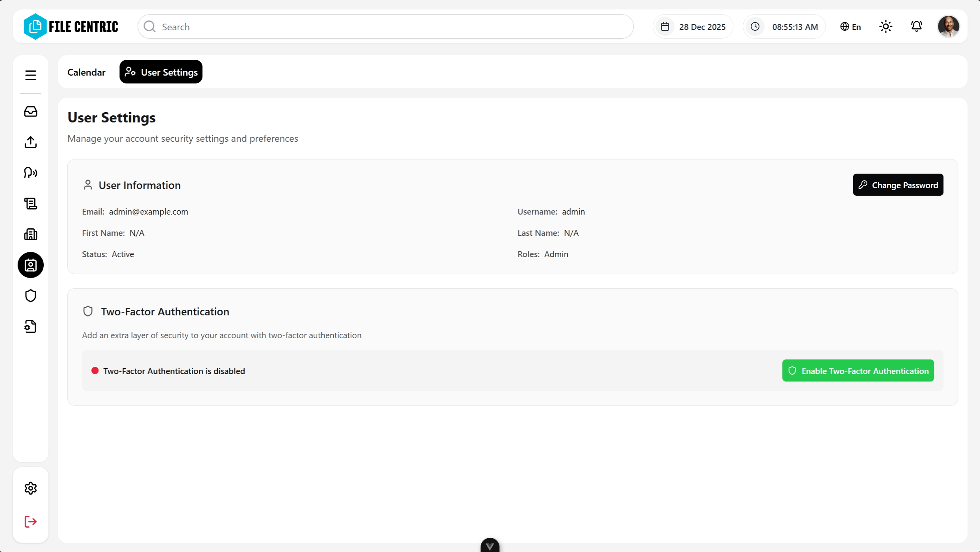Screen dimensions: 980x552
Task: Select the company building sidebar icon
Action: click(30, 234)
